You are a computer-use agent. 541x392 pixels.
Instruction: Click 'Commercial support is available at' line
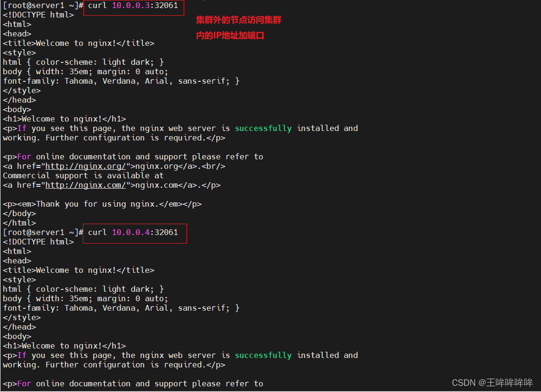pos(83,175)
